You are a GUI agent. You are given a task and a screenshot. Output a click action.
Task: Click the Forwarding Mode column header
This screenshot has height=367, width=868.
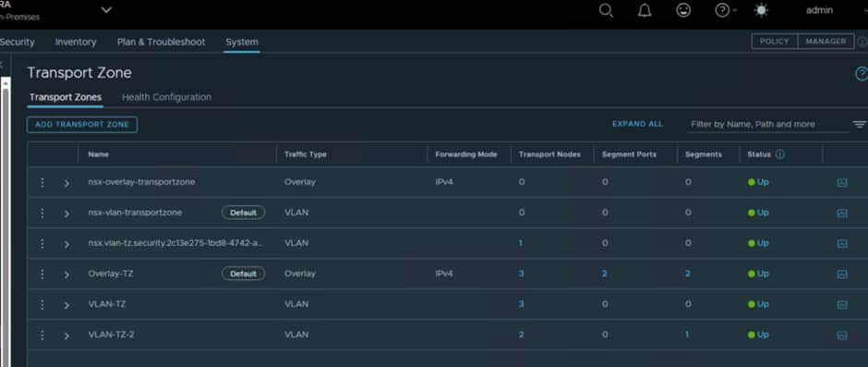point(466,154)
